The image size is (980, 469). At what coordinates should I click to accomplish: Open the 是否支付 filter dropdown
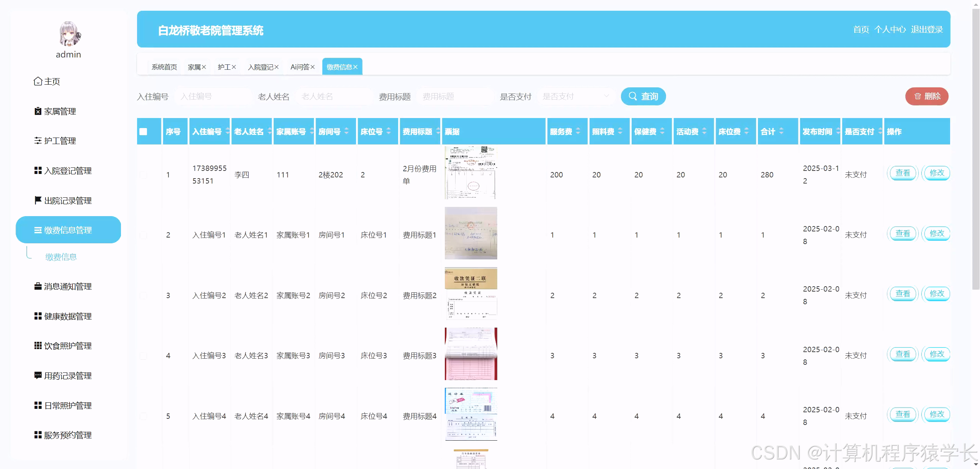576,96
